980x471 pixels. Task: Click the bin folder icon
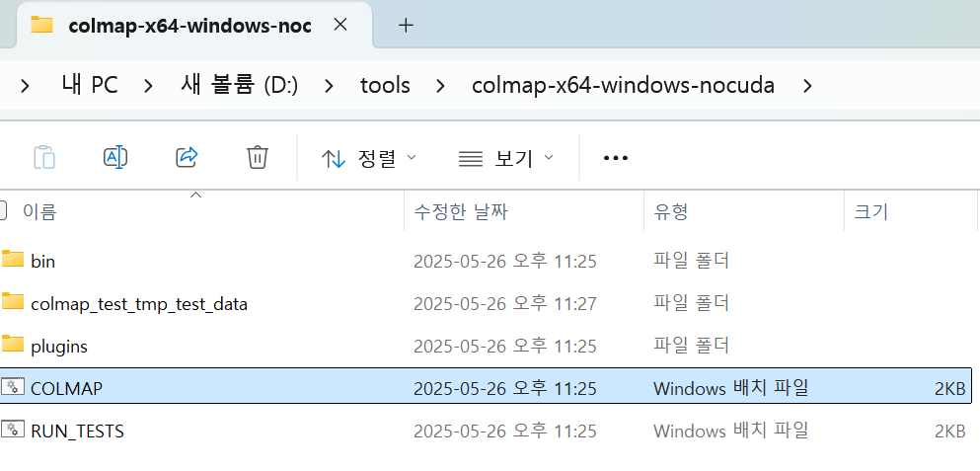(13, 261)
